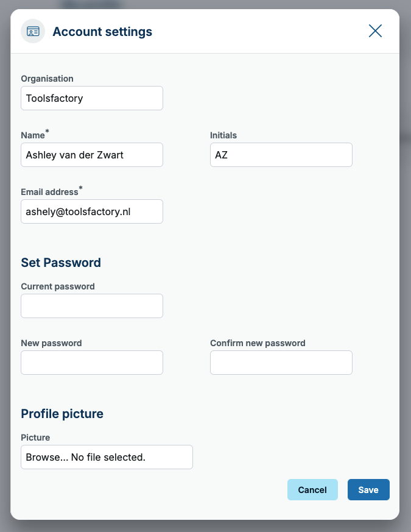Click the Profile picture section heading
411x532 pixels.
pos(62,414)
